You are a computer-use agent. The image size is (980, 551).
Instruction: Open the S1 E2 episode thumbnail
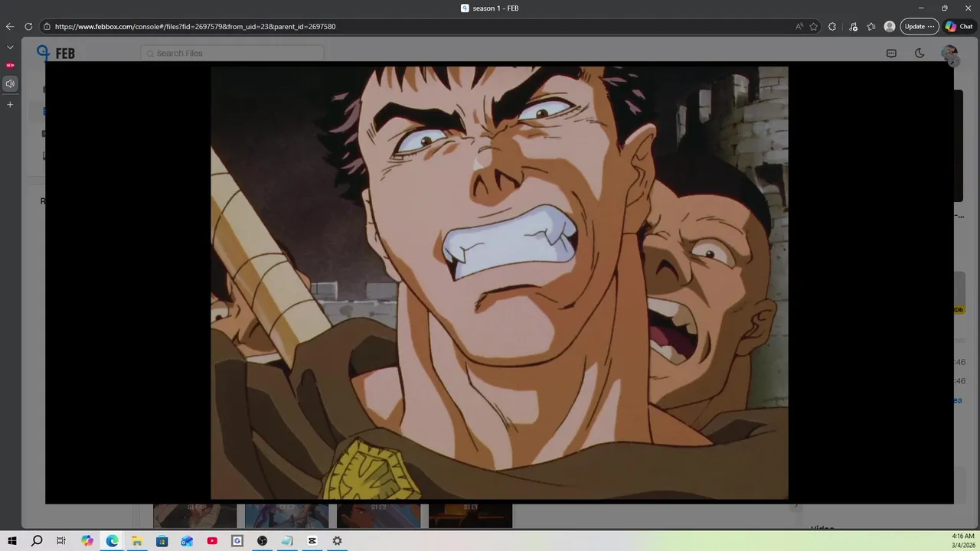tap(378, 516)
